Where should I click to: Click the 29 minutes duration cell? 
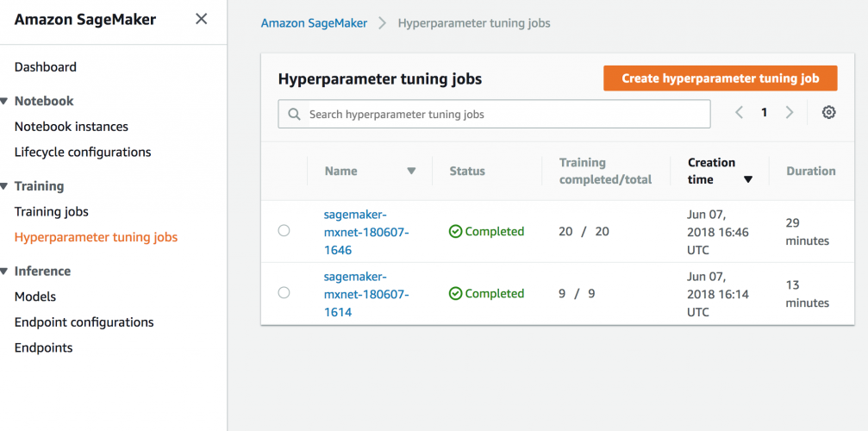tap(808, 233)
